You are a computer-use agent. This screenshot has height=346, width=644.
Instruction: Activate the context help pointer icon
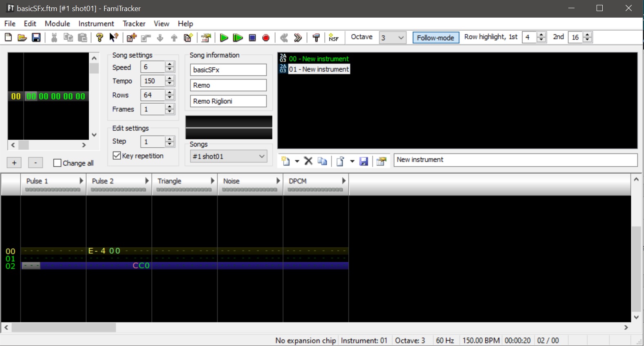pos(114,38)
